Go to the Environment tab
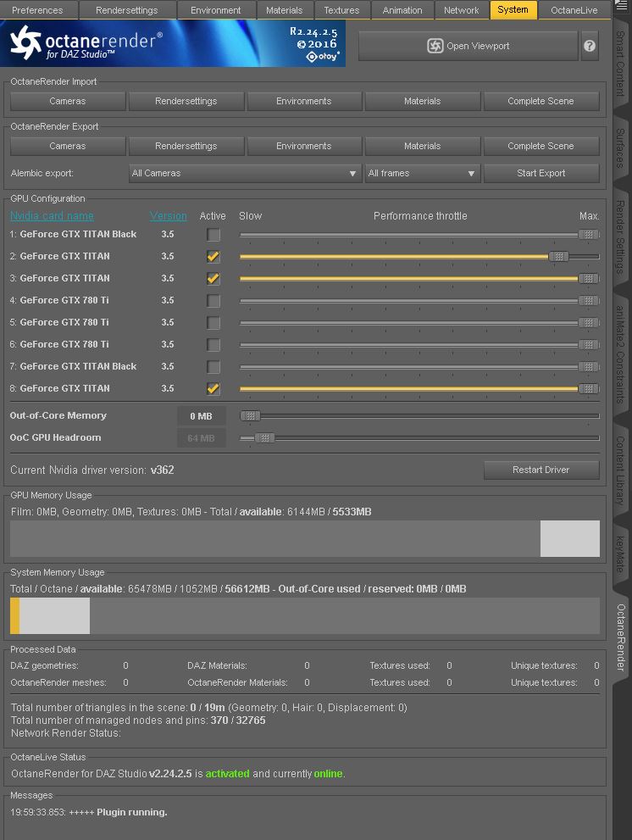The height and width of the screenshot is (840, 632). (216, 10)
